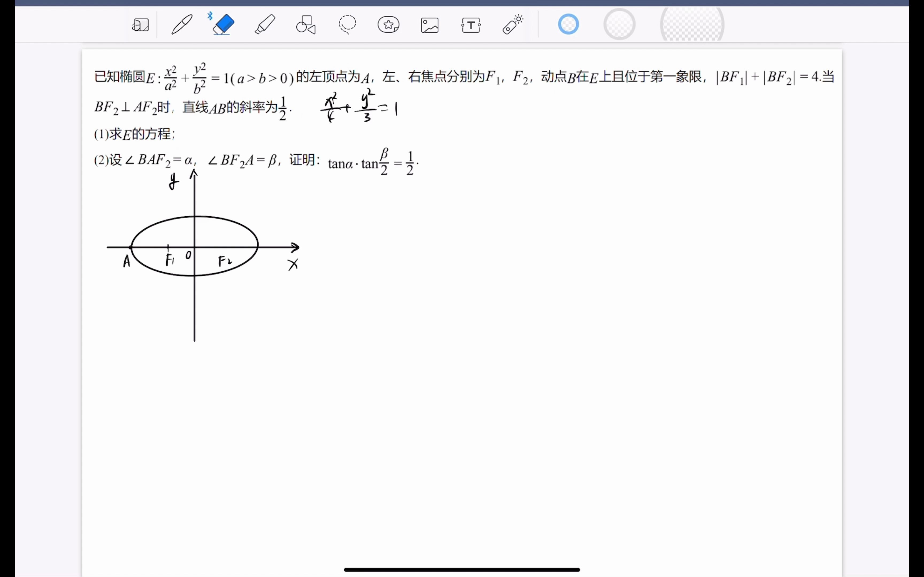
Task: Select the Eraser tool
Action: [223, 25]
